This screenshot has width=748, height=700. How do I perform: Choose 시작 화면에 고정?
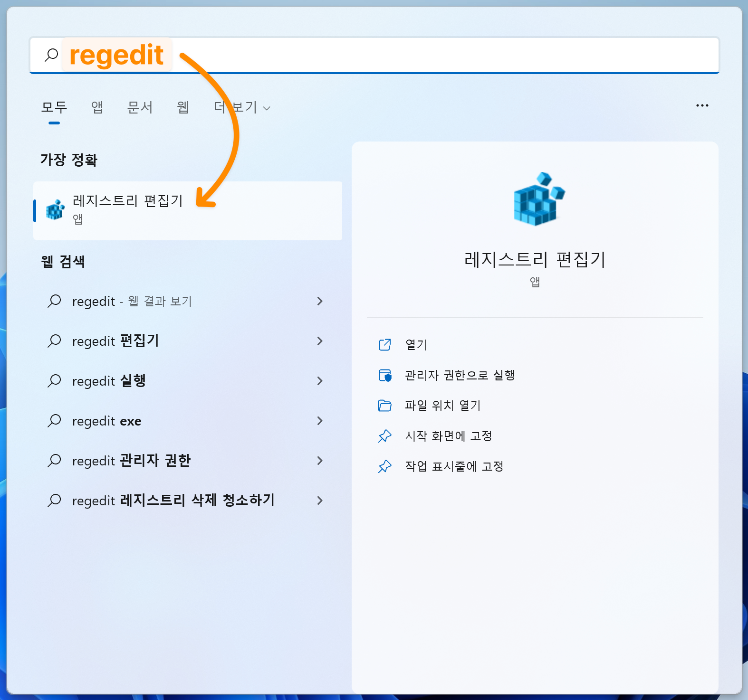tap(448, 436)
